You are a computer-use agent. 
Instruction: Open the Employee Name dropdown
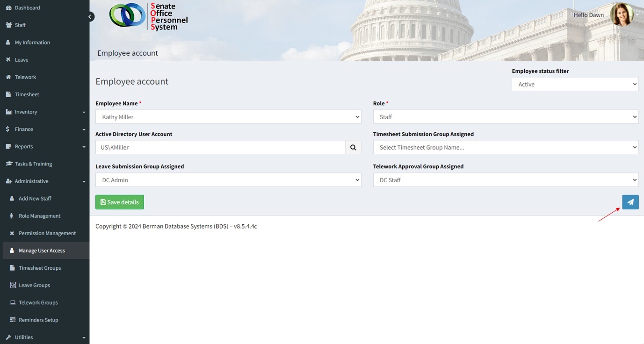click(228, 117)
